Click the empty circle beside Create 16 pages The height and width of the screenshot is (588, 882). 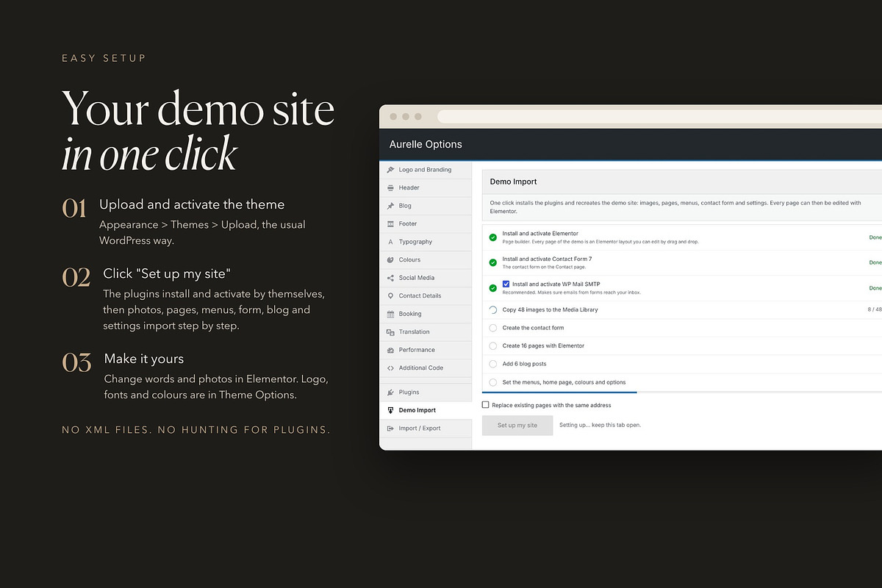tap(492, 346)
